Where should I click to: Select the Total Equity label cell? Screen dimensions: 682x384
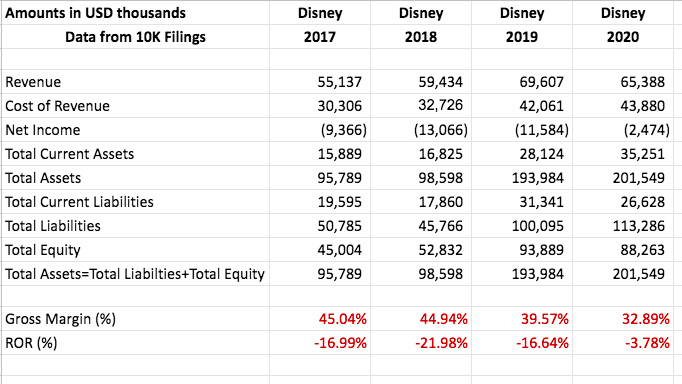(135, 250)
